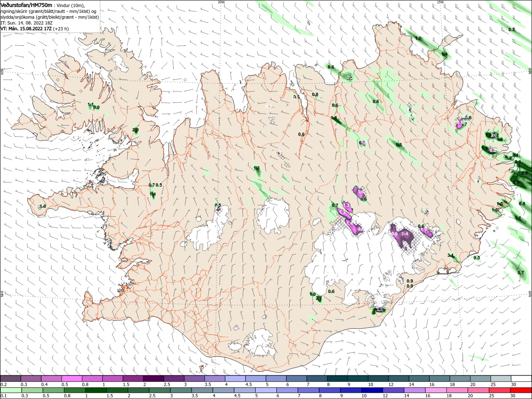Click the 20W longitude label

221,2
